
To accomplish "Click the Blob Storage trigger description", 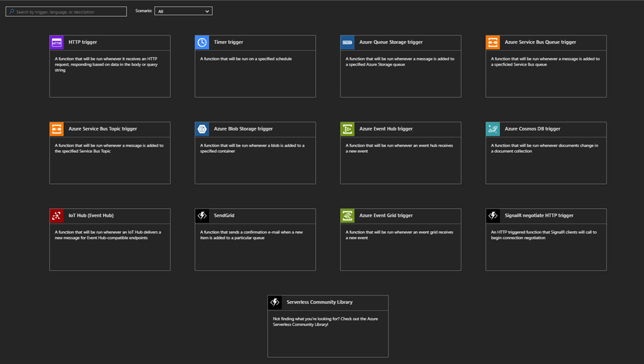I will tap(252, 148).
